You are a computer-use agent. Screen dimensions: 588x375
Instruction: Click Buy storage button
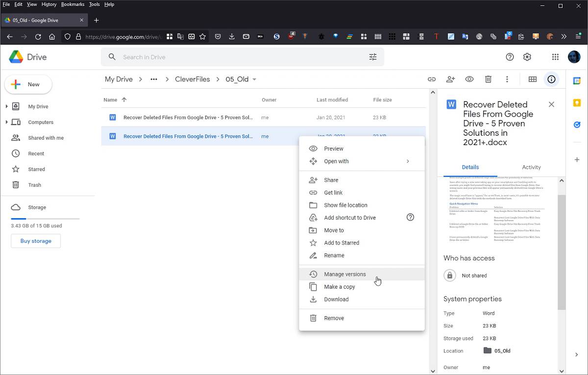tap(36, 241)
